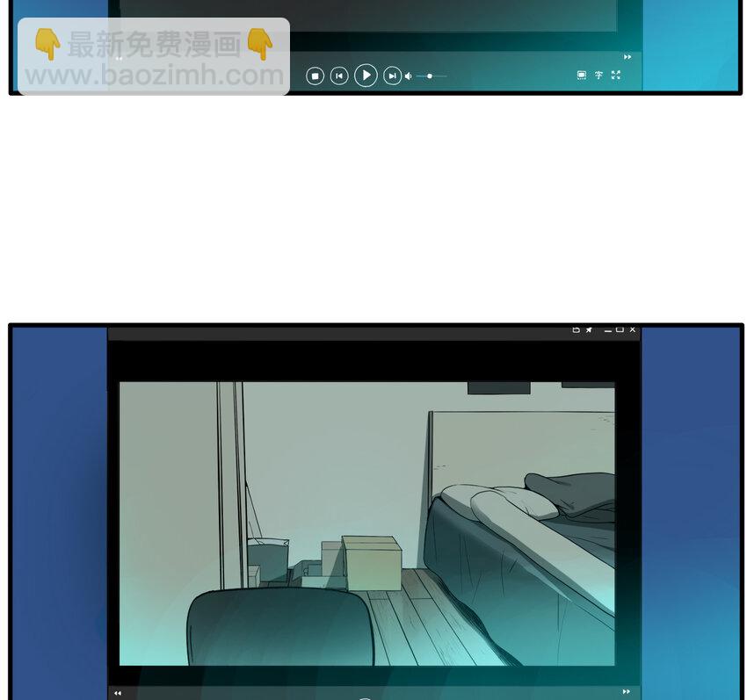Open subtitle settings with the 字 icon
Screen dimensions: 747x700
tap(598, 76)
